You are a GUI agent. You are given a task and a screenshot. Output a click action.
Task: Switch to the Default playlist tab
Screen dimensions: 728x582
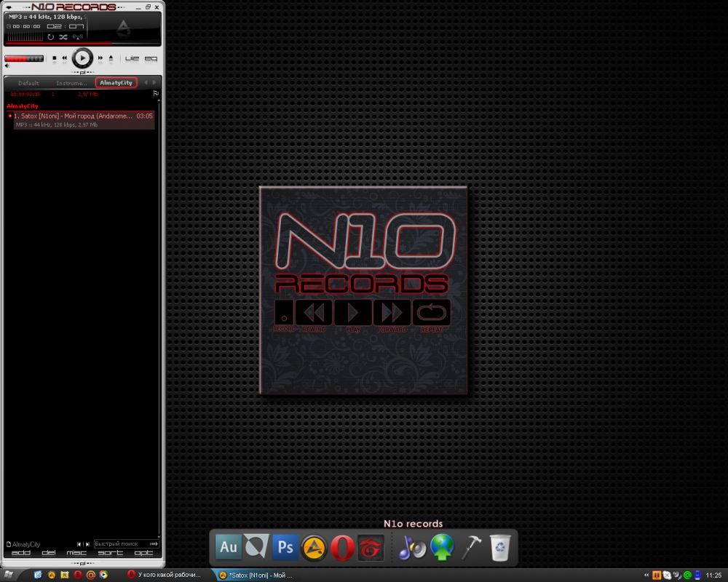pos(28,83)
